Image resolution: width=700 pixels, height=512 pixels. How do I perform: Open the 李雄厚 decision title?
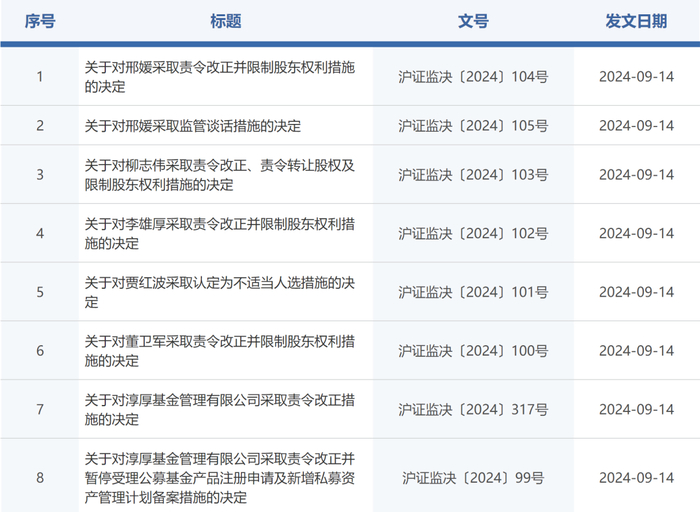[x=220, y=233]
